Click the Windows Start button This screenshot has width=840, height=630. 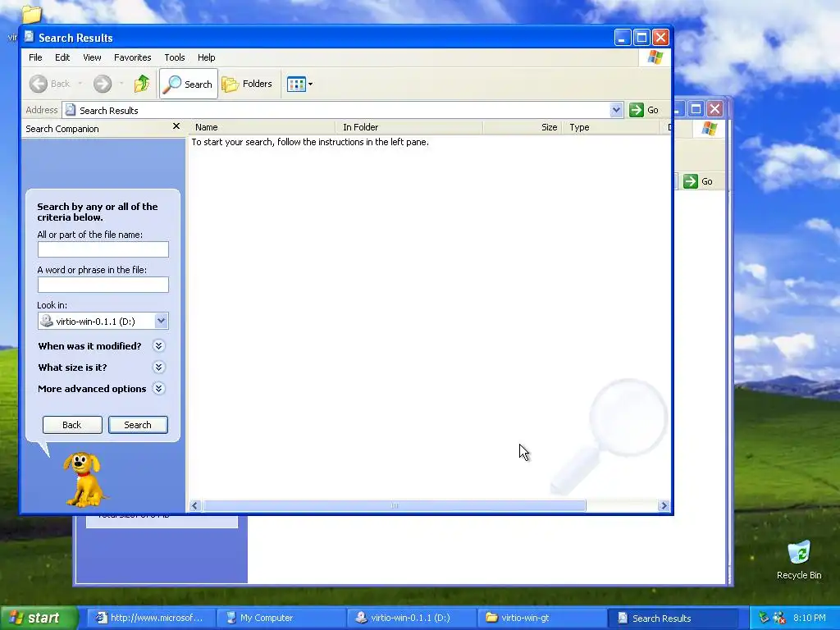click(39, 618)
